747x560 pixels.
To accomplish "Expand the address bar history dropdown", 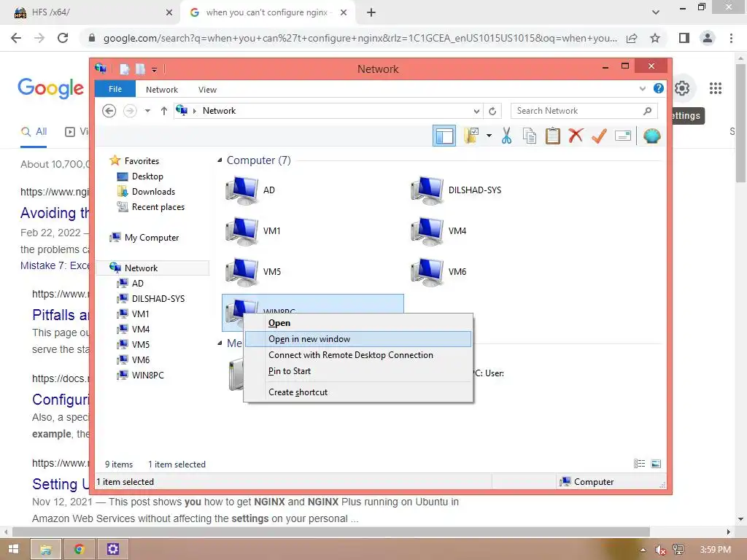I will pyautogui.click(x=476, y=111).
